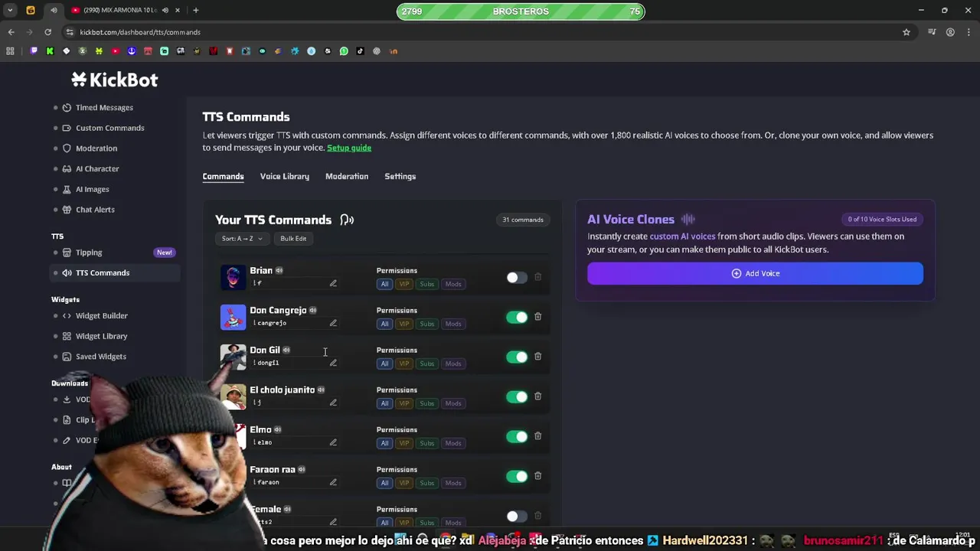Open the Sort: A → Z dropdown
This screenshot has width=980, height=551.
pos(242,239)
